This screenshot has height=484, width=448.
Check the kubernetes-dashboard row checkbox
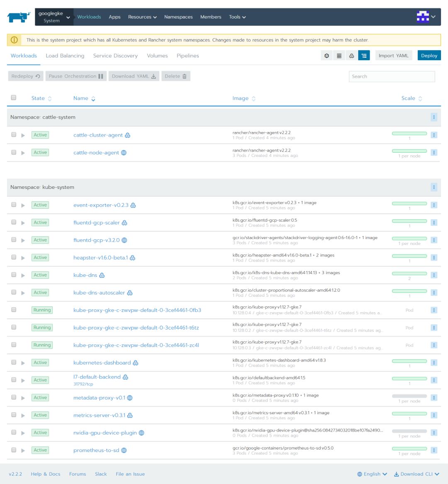(14, 362)
